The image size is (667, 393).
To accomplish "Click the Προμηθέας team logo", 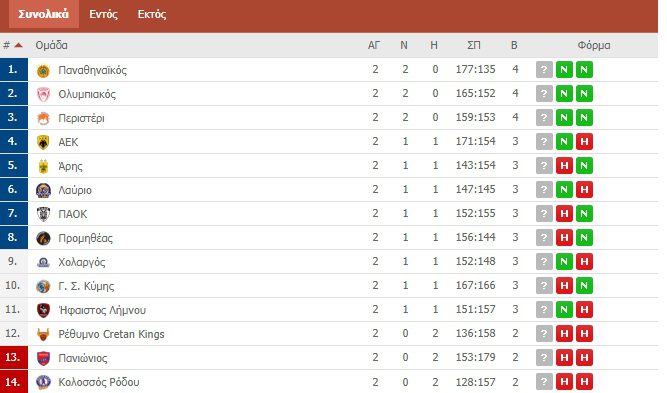I will (43, 238).
